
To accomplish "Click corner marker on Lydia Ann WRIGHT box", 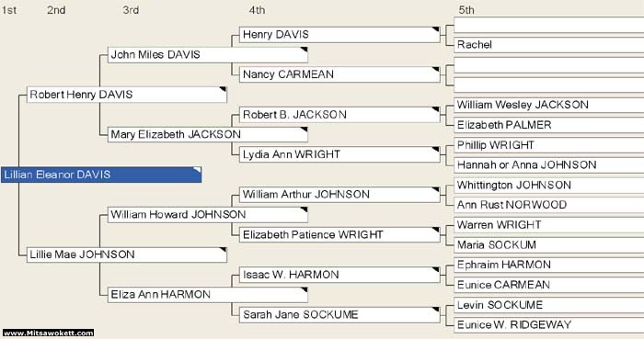I will [436, 150].
